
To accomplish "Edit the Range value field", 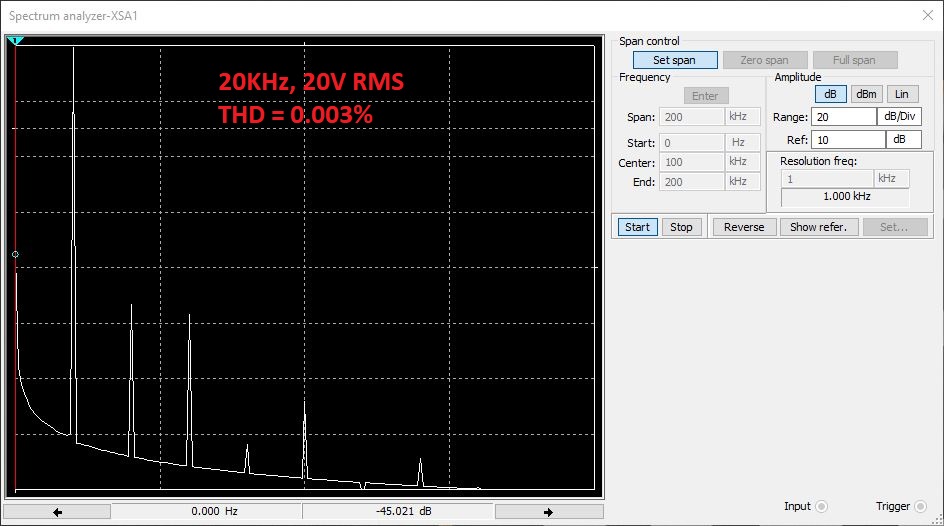I will click(x=844, y=117).
